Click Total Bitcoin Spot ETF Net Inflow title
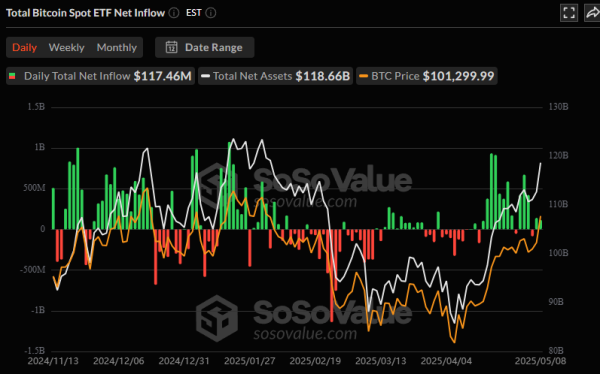The width and height of the screenshot is (600, 374). (x=85, y=13)
